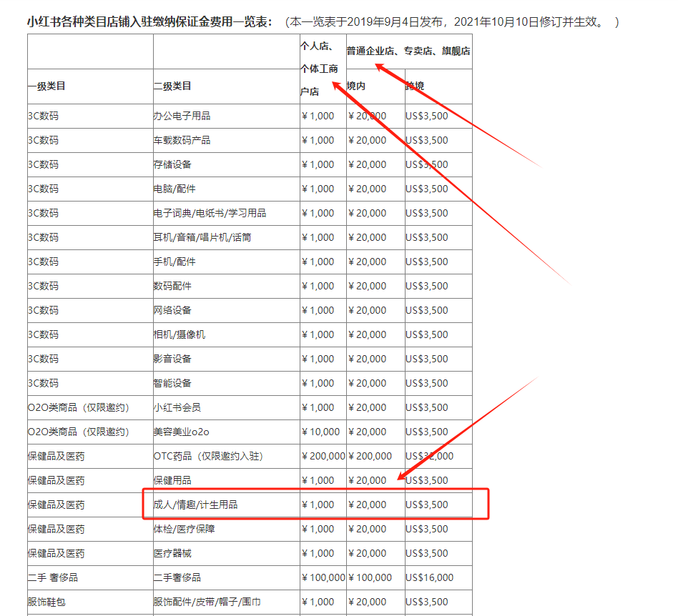Click the 境内 sub-column header
678x616 pixels.
point(356,86)
